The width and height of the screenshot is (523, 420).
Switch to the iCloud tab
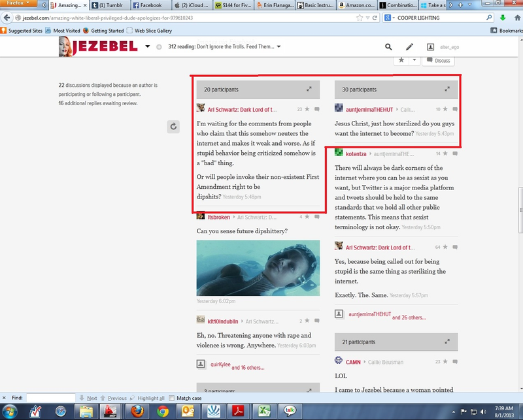192,5
